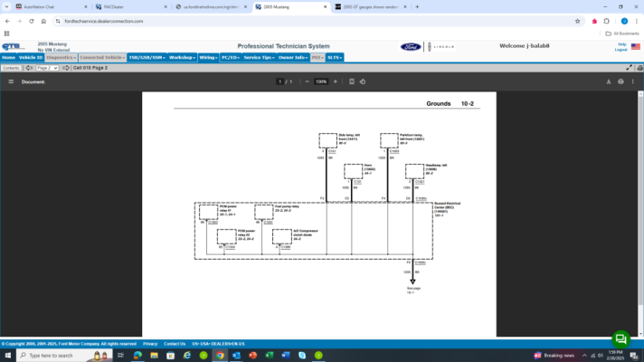Go to next wiring page arrow
Screen dimensions: 644x362
(66, 68)
